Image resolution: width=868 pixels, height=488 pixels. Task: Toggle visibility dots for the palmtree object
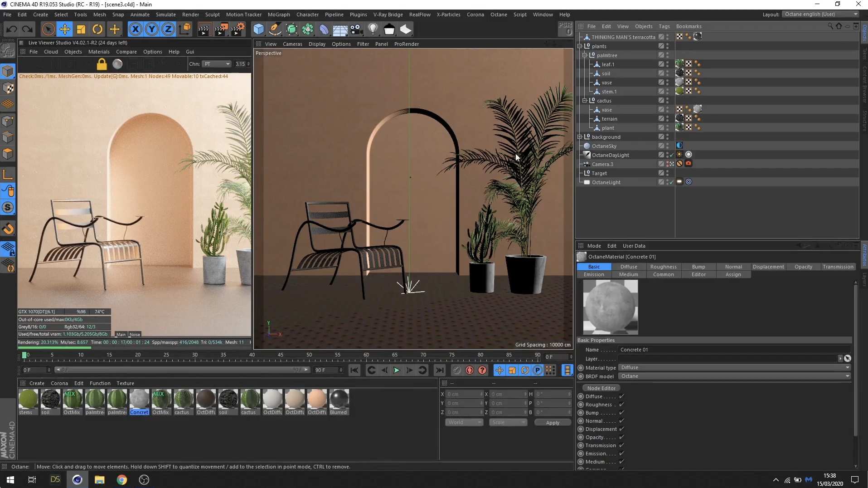point(667,55)
